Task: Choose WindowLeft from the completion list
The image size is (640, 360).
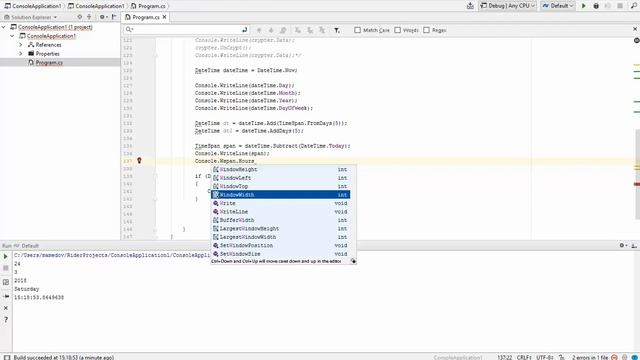Action: pyautogui.click(x=280, y=178)
